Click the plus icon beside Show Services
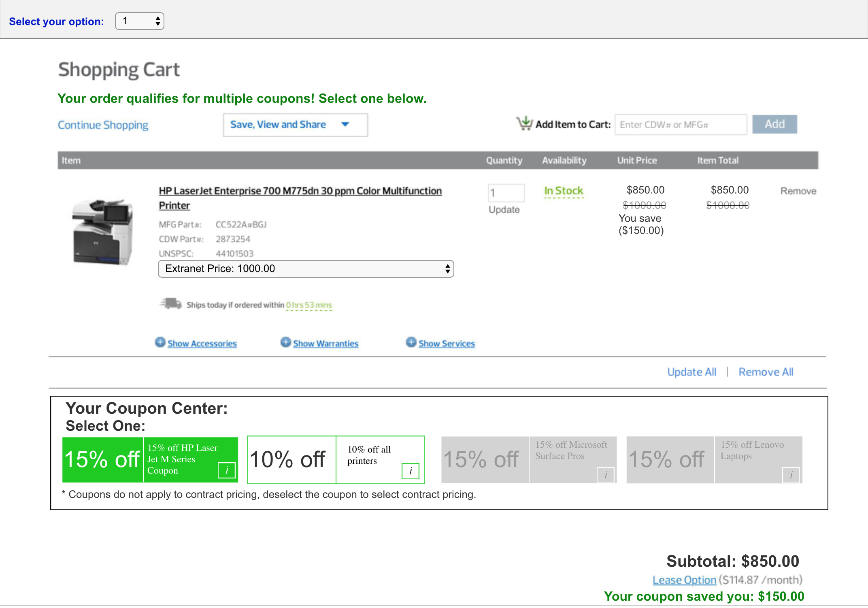The height and width of the screenshot is (608, 868). pos(411,342)
